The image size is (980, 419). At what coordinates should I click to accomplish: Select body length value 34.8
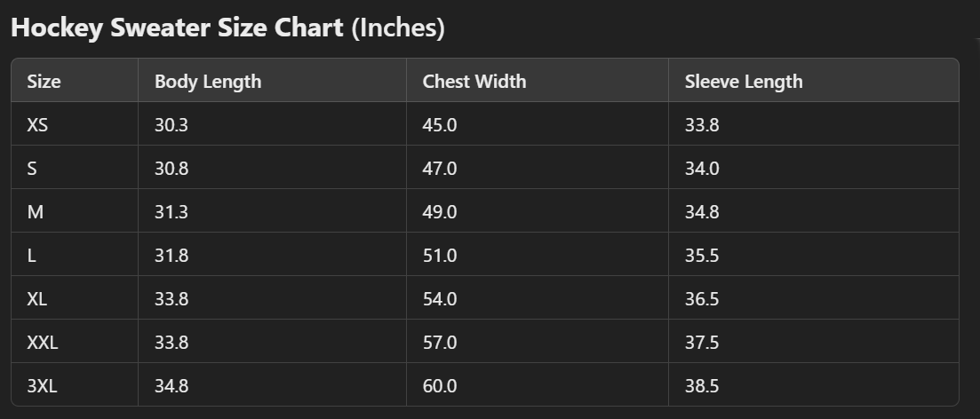pos(171,386)
